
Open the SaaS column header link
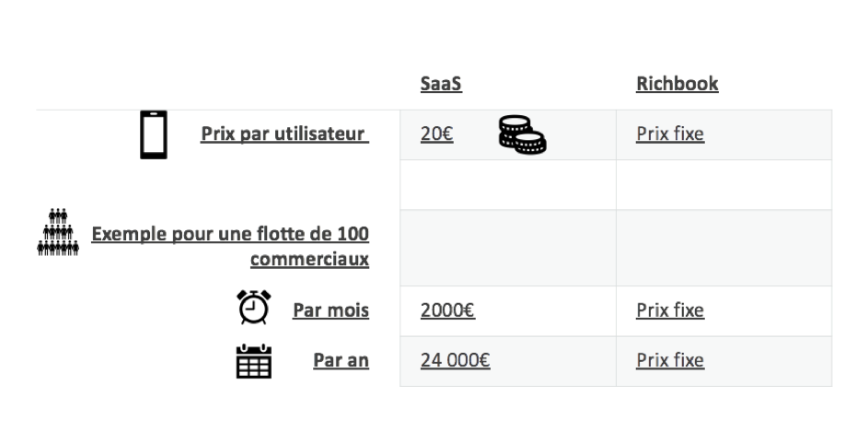[x=441, y=84]
